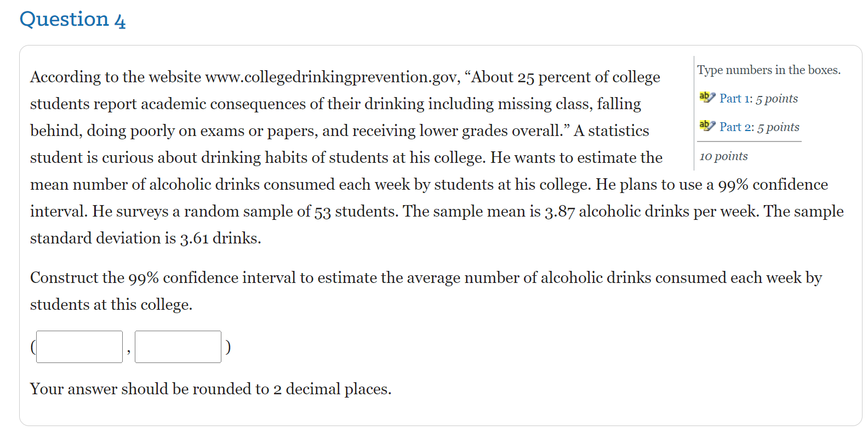Click the 10 points total label

(723, 156)
